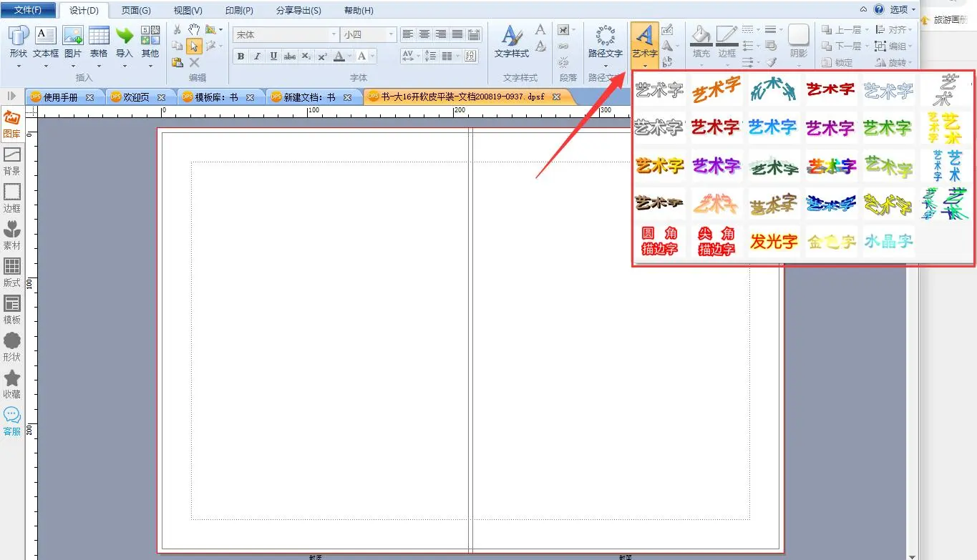Align text to the right
The height and width of the screenshot is (560, 977).
tap(441, 34)
